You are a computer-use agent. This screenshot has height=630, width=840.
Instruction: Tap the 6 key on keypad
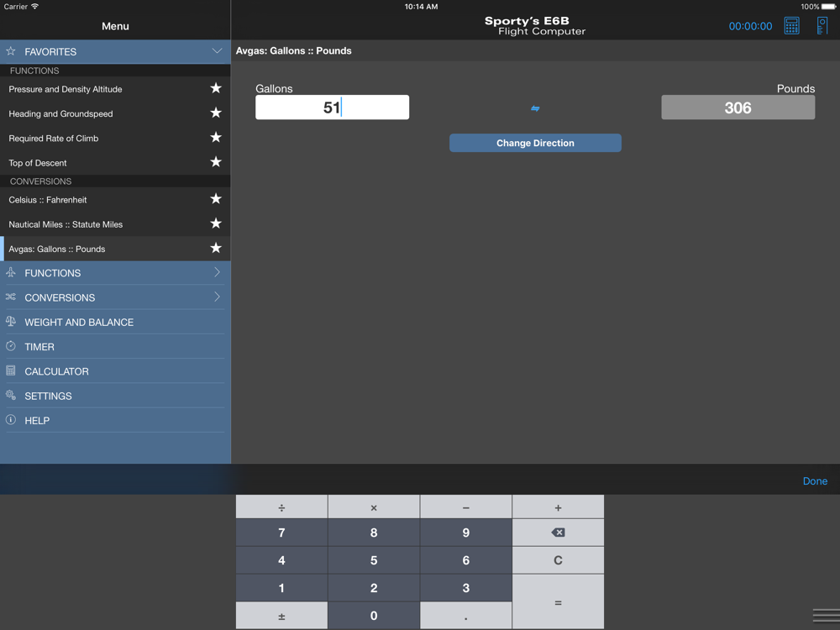[x=466, y=560]
